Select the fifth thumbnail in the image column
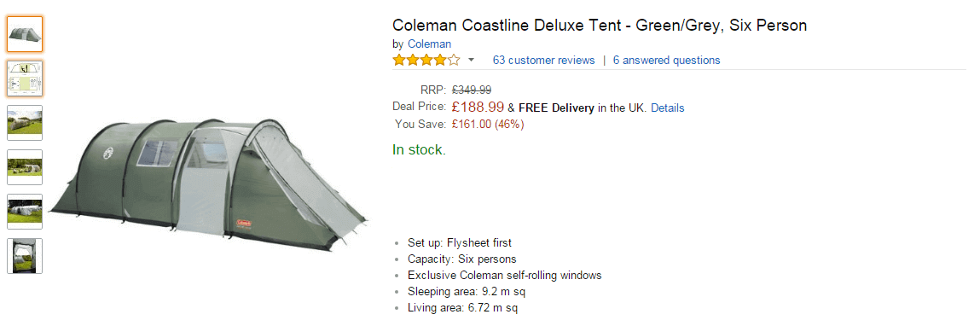This screenshot has width=980, height=326. tap(25, 212)
